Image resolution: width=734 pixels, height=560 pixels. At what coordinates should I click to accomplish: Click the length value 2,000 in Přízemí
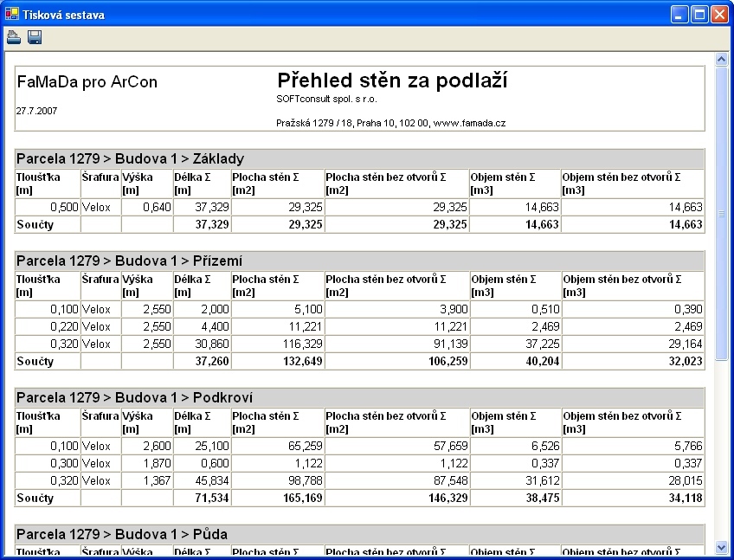pyautogui.click(x=215, y=309)
